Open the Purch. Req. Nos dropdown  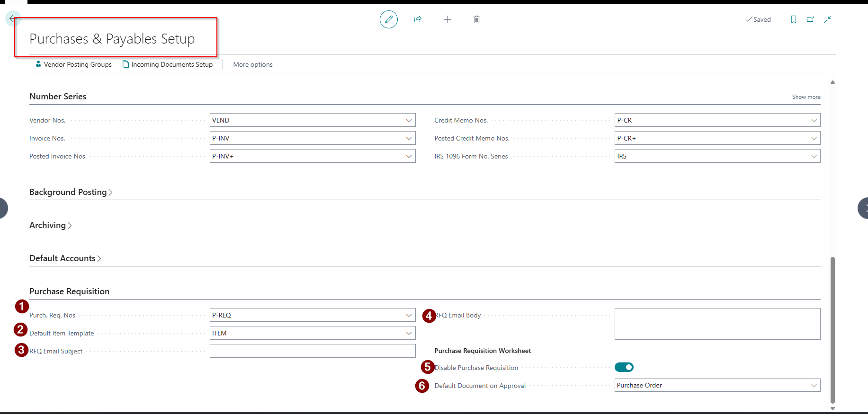point(409,315)
